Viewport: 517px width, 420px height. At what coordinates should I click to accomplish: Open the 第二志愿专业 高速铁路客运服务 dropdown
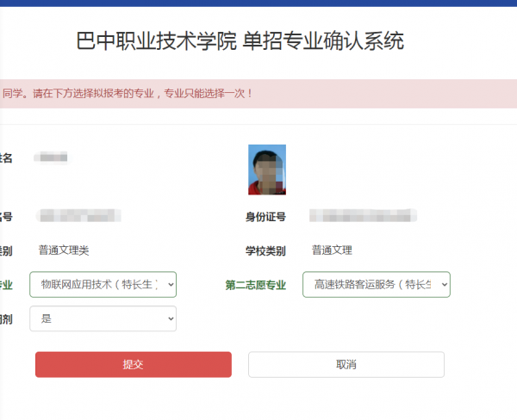[376, 284]
